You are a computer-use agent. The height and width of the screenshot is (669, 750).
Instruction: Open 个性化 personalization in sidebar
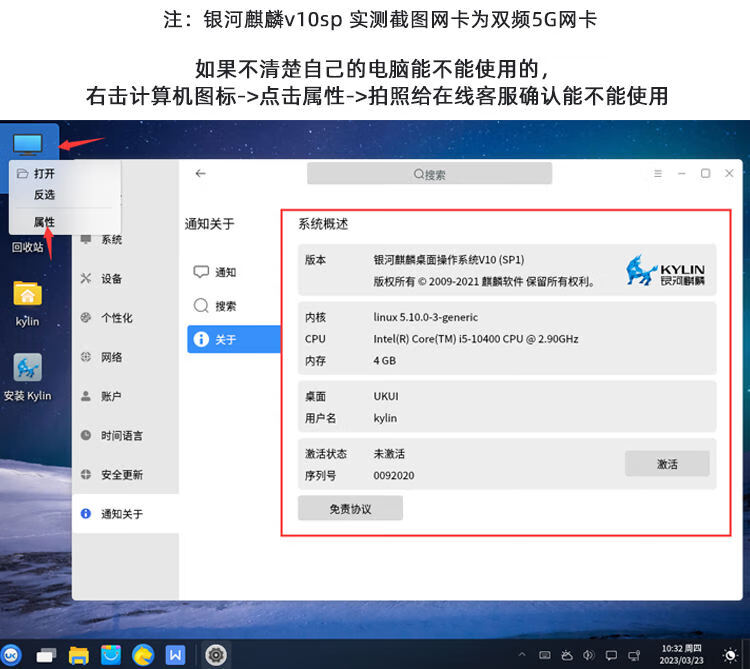point(116,318)
